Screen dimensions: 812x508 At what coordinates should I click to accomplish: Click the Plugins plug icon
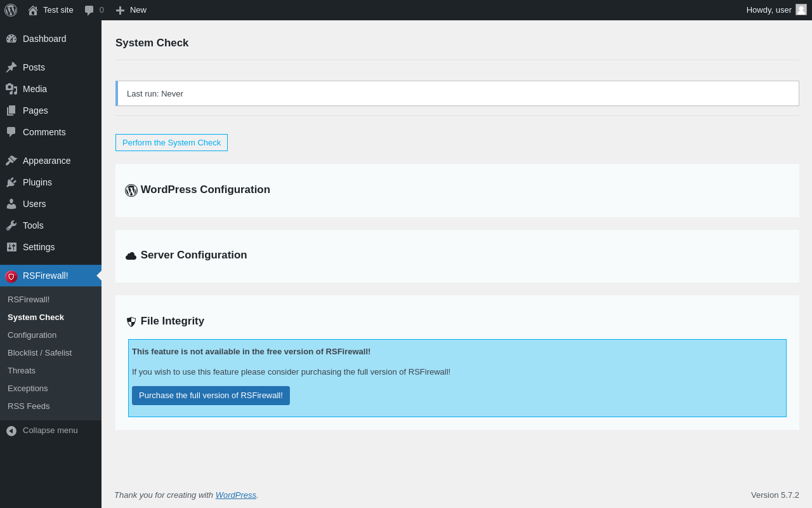pos(11,182)
